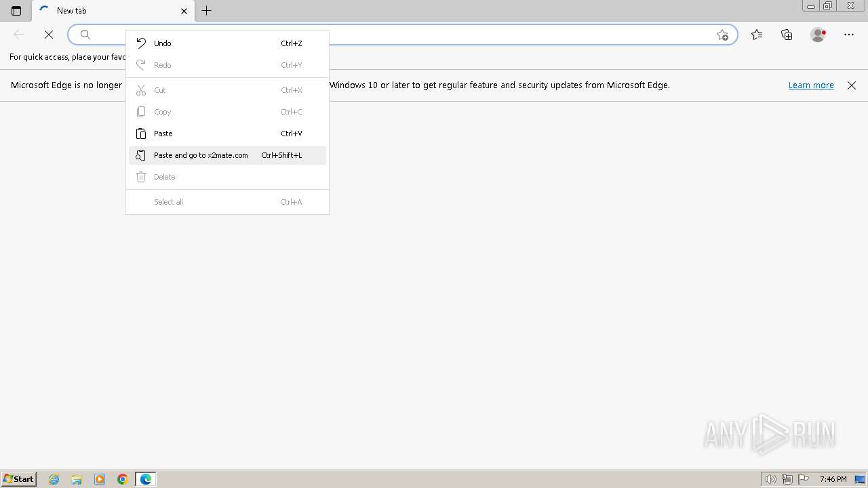Restore down the browser window
The image size is (868, 488).
click(x=828, y=6)
